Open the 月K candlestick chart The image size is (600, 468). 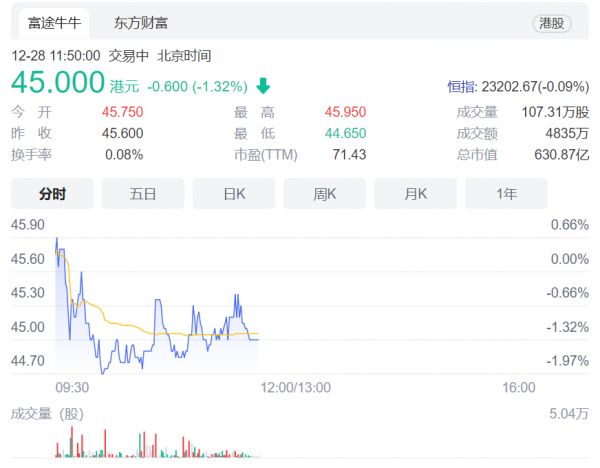(x=415, y=193)
